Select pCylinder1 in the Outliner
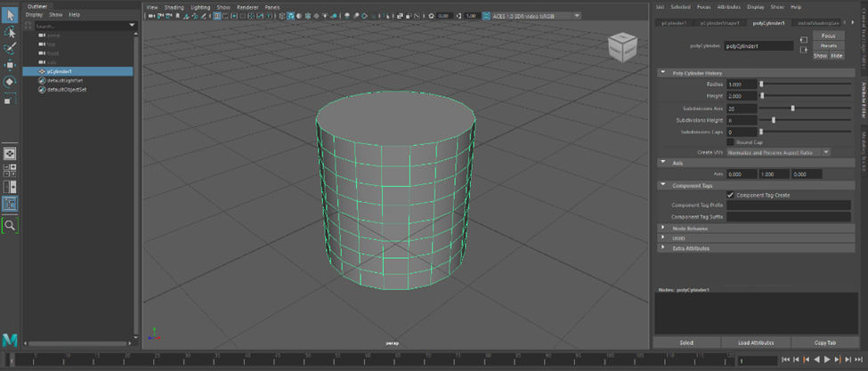 (60, 71)
